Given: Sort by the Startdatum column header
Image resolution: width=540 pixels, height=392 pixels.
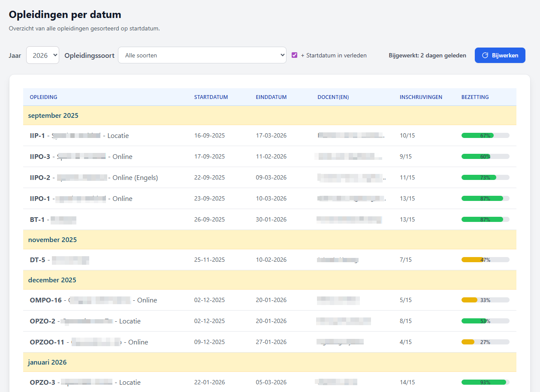Looking at the screenshot, I should (x=211, y=97).
